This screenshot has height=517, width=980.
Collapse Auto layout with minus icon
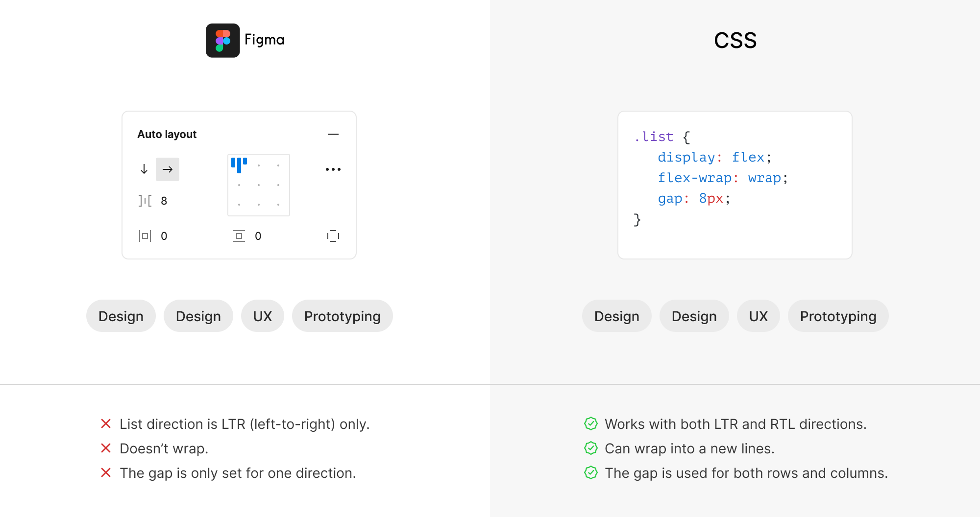[333, 134]
